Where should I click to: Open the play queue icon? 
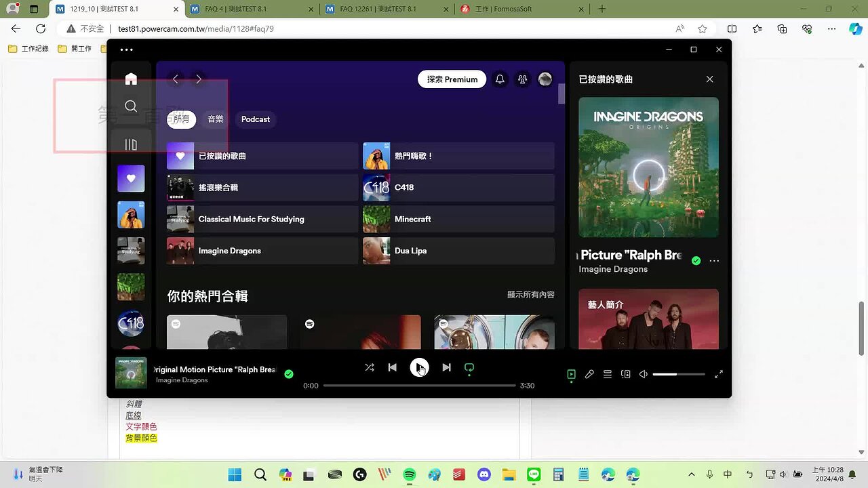608,374
